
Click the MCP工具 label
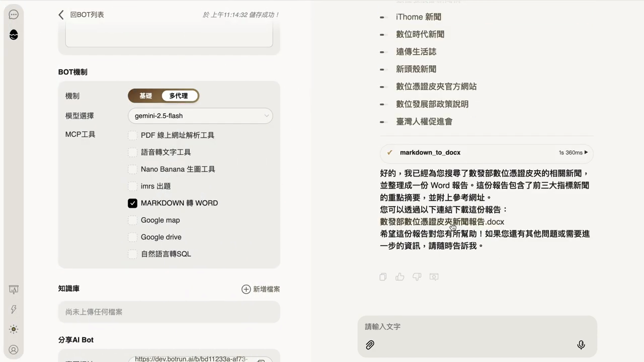pyautogui.click(x=80, y=134)
